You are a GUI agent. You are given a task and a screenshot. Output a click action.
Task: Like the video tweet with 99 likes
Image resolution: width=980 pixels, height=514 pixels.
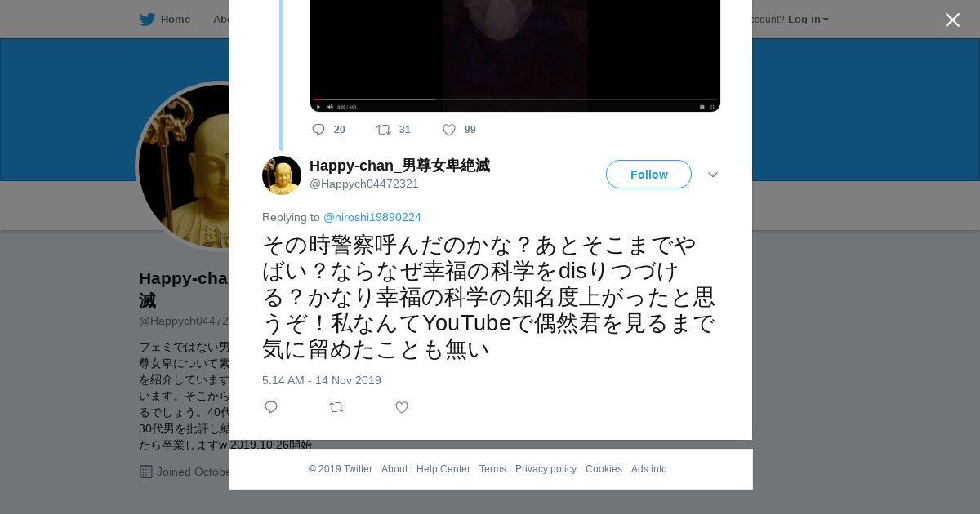tap(449, 130)
